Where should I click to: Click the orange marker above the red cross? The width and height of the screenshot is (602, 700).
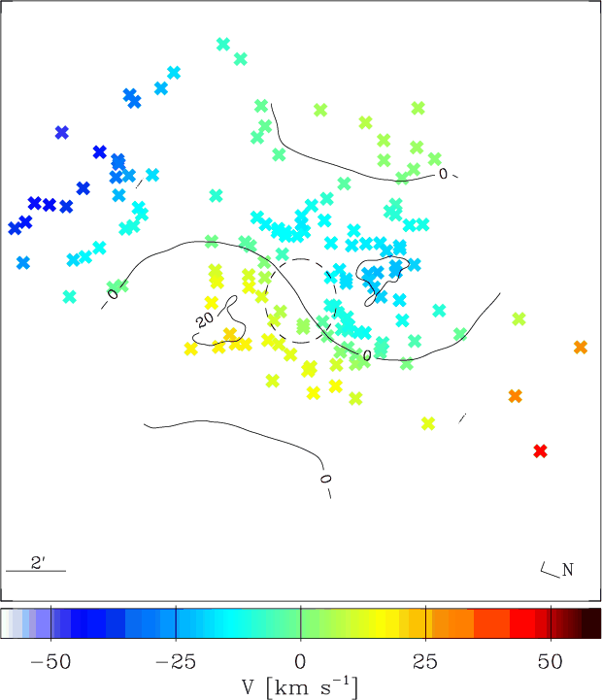coord(515,395)
